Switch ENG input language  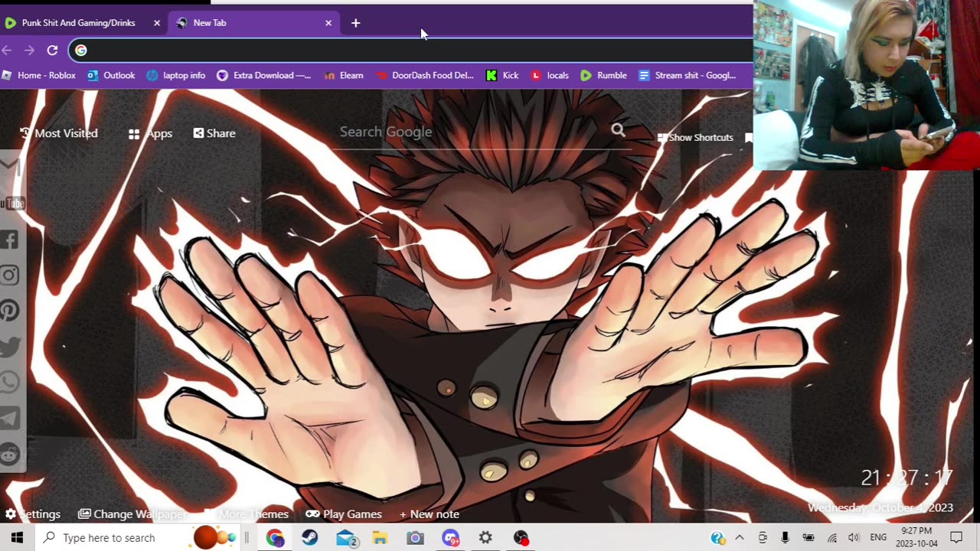point(878,538)
